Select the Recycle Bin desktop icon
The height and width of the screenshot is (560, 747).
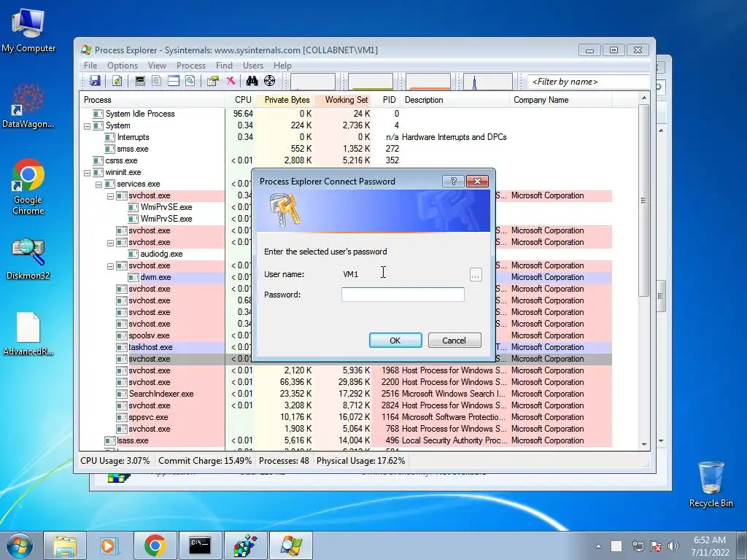(x=711, y=484)
